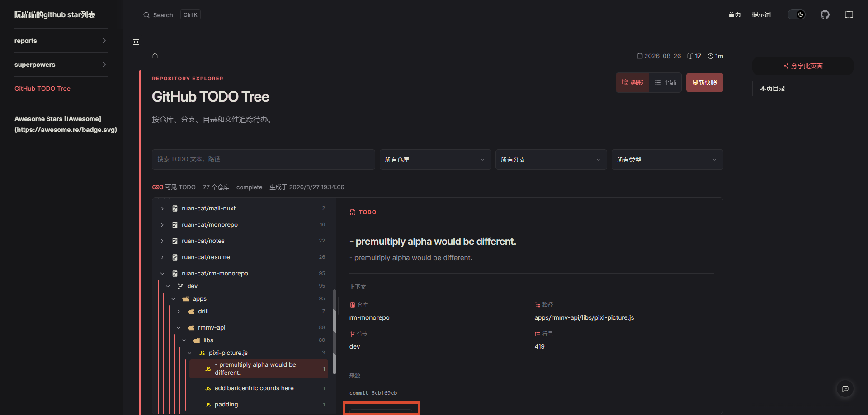Toggle the dark mode theme switch
The height and width of the screenshot is (415, 868).
(x=797, y=14)
